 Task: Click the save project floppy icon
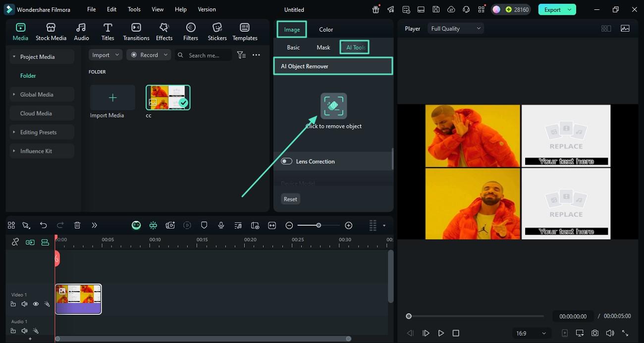(436, 9)
